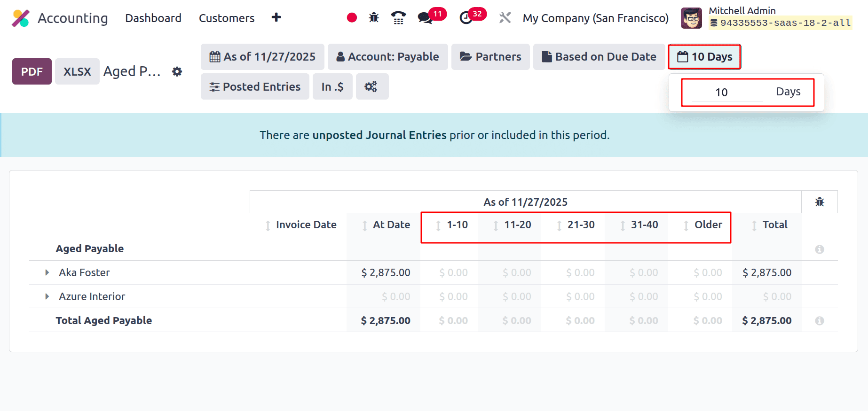Open the tools wrench icon
This screenshot has width=868, height=411.
(x=505, y=18)
